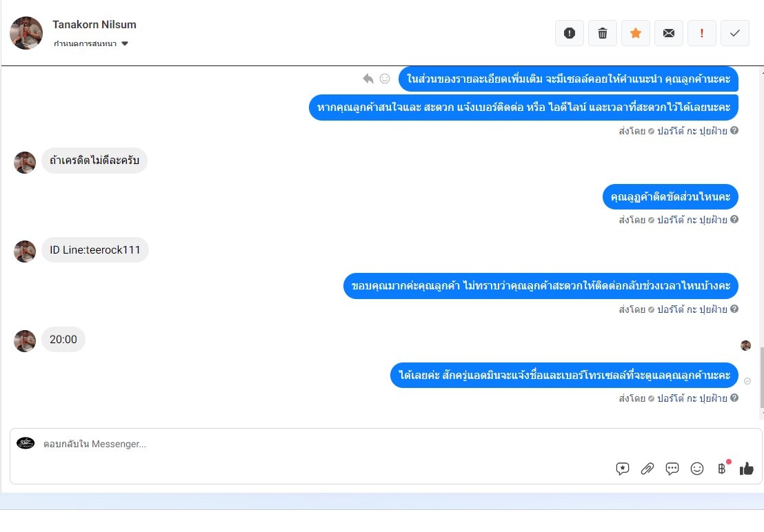The width and height of the screenshot is (764, 532).
Task: Mark conversation unread with envelope icon
Action: tap(669, 33)
